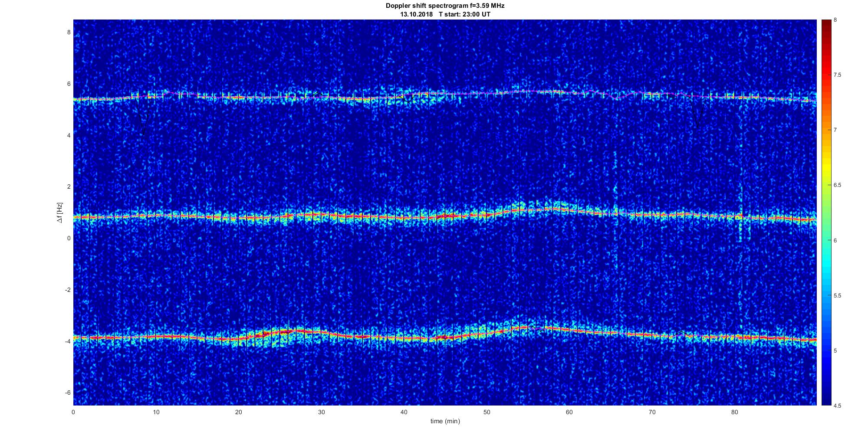868x435 pixels.
Task: Click the subtitle '13.10.2018 T start: 23:00 UT'
Action: tap(445, 14)
